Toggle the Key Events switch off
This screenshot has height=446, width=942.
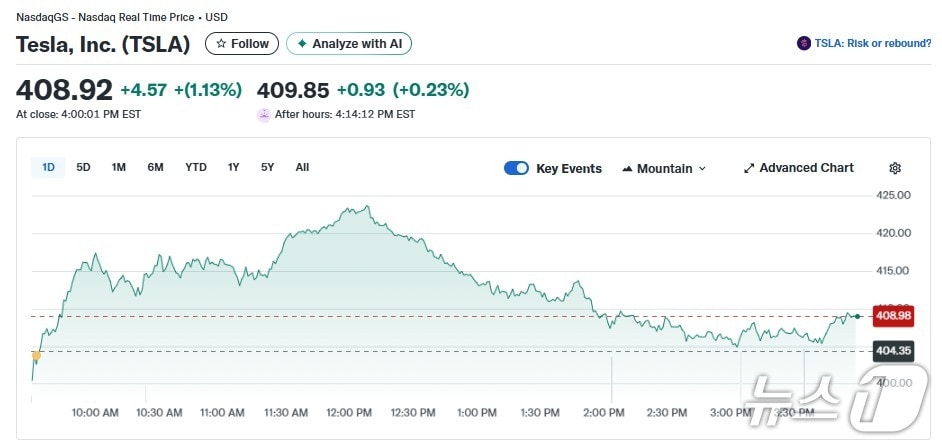[516, 168]
